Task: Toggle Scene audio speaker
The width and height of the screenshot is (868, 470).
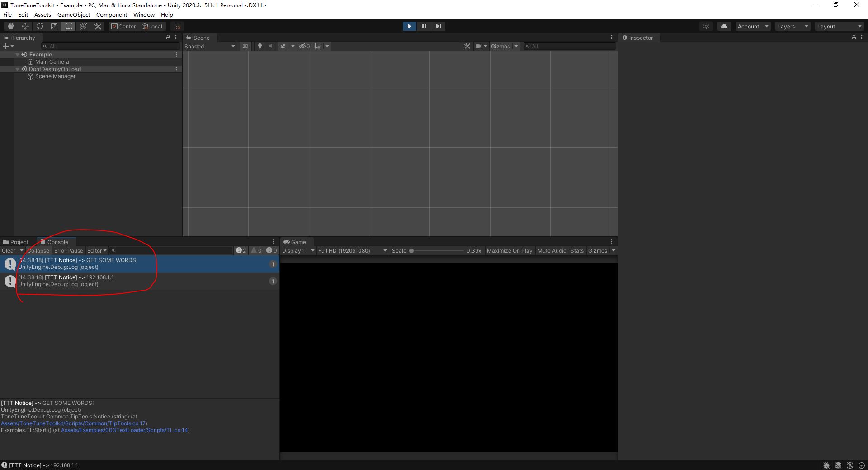Action: pyautogui.click(x=272, y=46)
